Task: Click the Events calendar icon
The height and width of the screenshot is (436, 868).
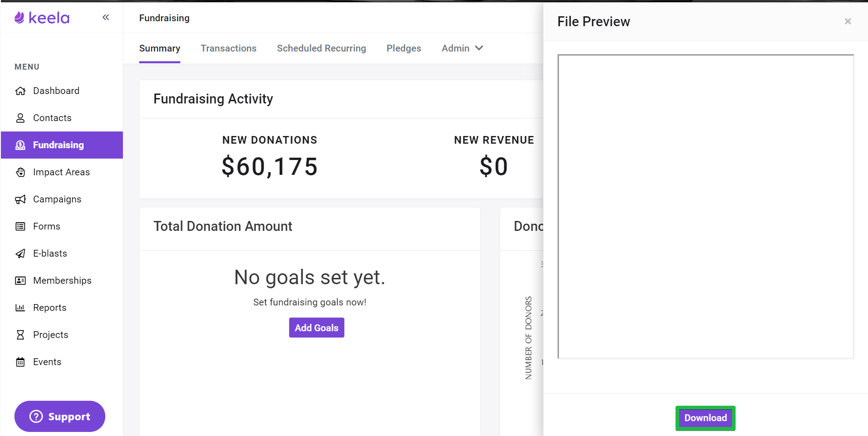Action: coord(20,362)
